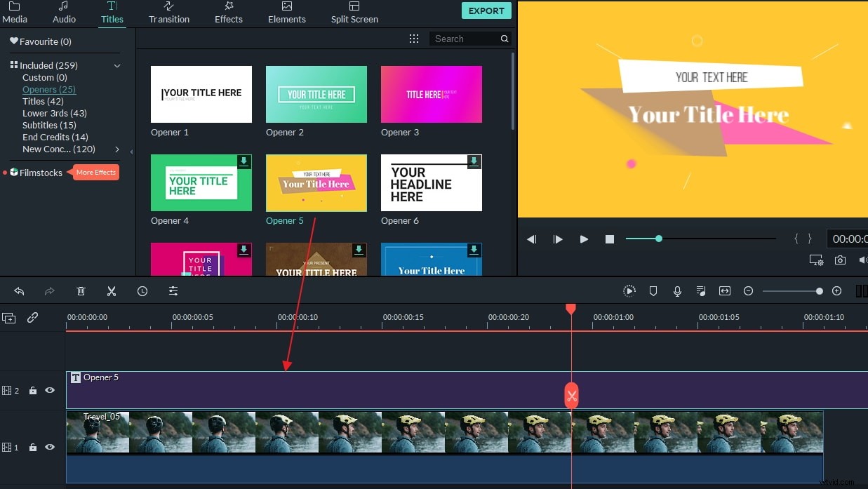The height and width of the screenshot is (489, 868).
Task: Open the Audio Mixer icon
Action: point(700,290)
